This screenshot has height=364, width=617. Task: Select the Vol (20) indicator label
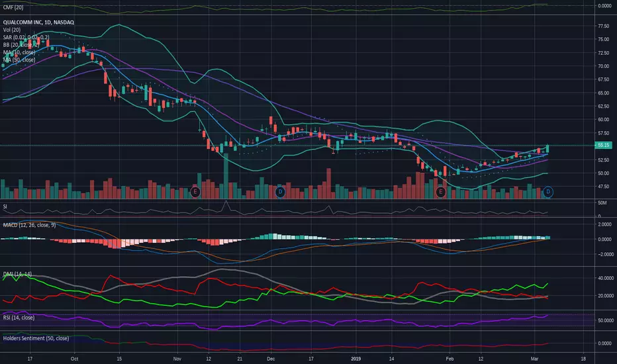(x=12, y=30)
